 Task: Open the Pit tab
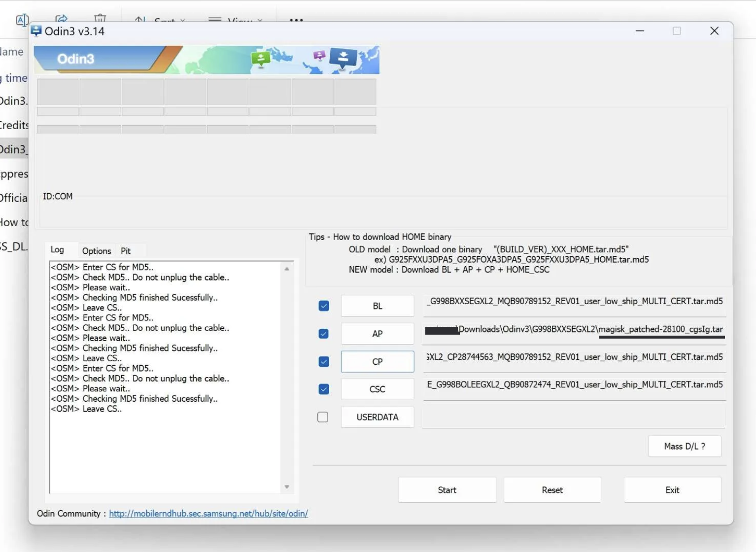pos(126,250)
